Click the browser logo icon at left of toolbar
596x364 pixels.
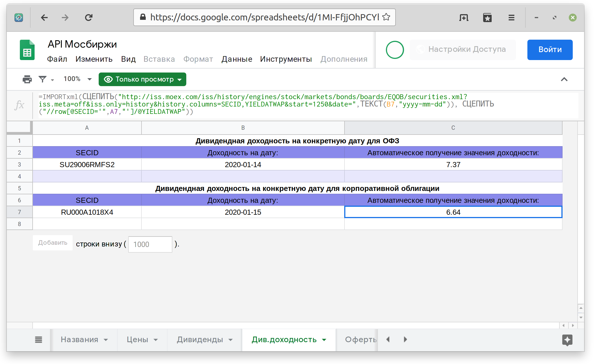pyautogui.click(x=19, y=18)
